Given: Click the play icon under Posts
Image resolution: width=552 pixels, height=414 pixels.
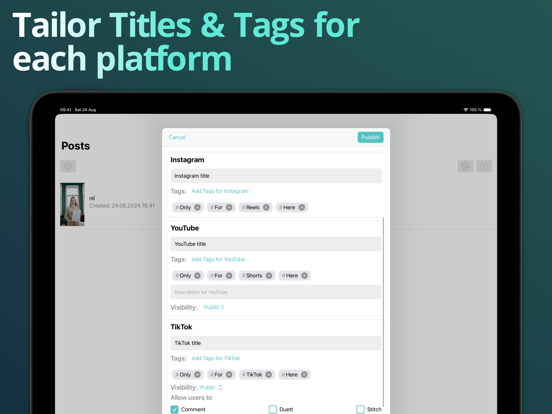Looking at the screenshot, I should pos(68,166).
